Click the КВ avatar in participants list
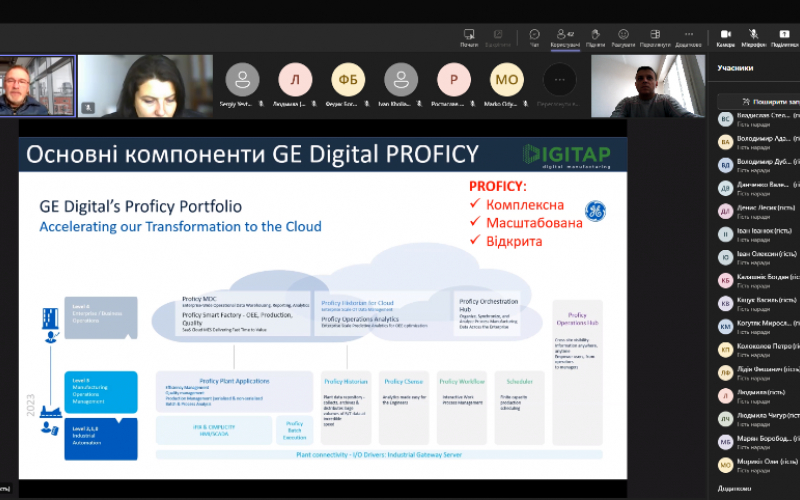Screen dimensions: 800x500 point(726,304)
